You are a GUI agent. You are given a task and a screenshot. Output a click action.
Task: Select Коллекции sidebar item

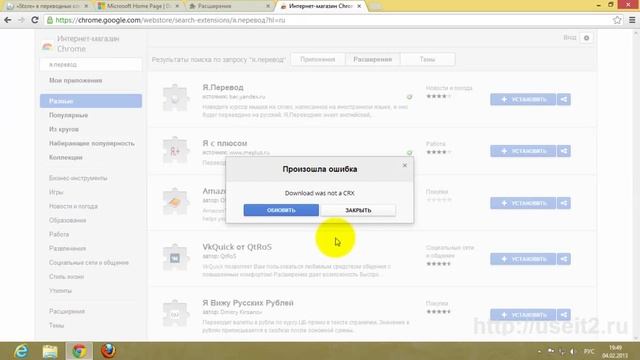(66, 157)
